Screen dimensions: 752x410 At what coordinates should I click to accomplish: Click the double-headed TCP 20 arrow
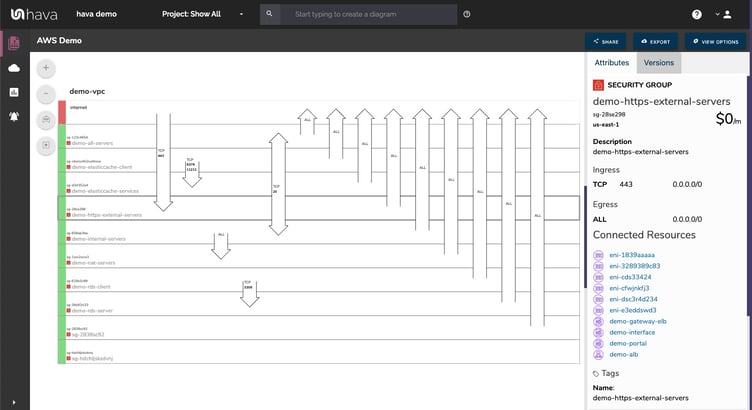point(278,184)
